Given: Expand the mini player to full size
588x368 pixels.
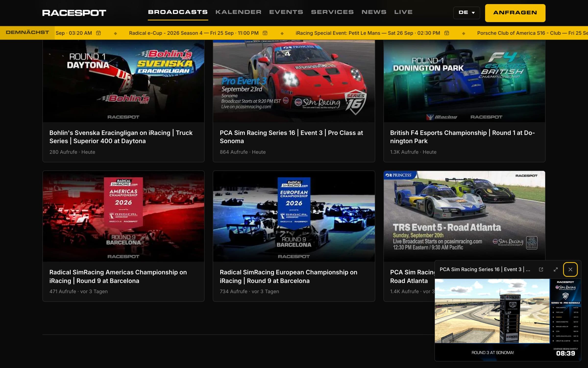Looking at the screenshot, I should pyautogui.click(x=556, y=269).
